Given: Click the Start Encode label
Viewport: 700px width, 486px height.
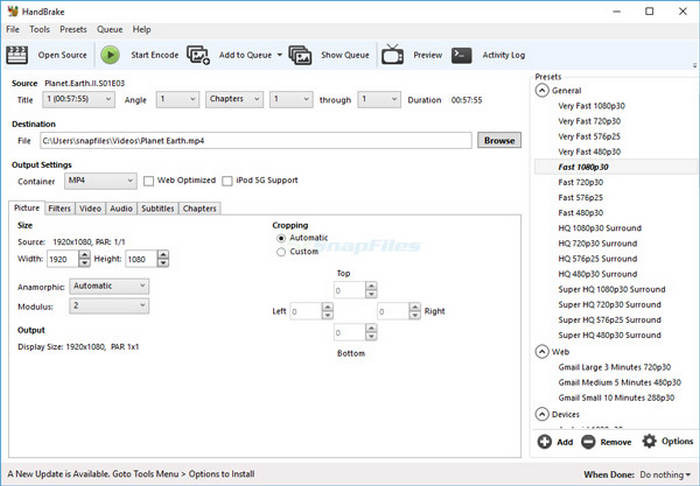Looking at the screenshot, I should (x=154, y=55).
